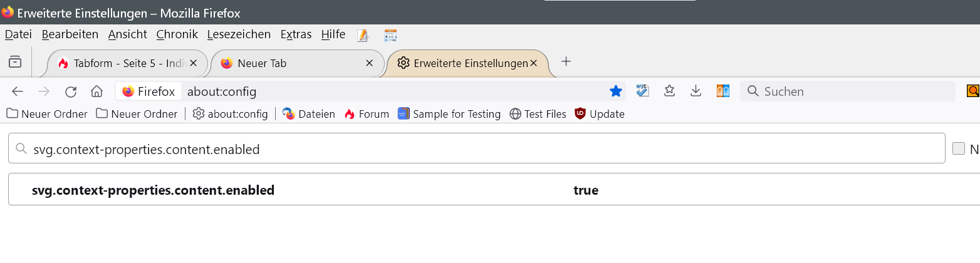
Task: Go to the Firefox home page icon
Action: click(x=96, y=91)
